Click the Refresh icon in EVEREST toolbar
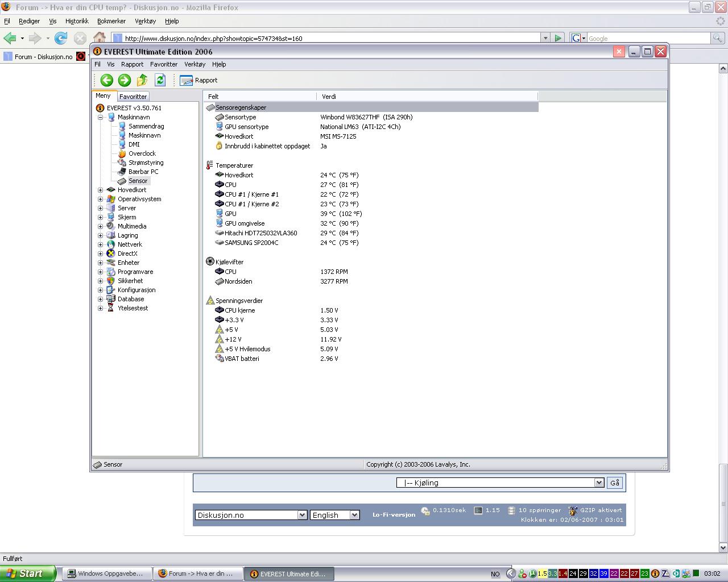The width and height of the screenshot is (728, 582). tap(160, 80)
